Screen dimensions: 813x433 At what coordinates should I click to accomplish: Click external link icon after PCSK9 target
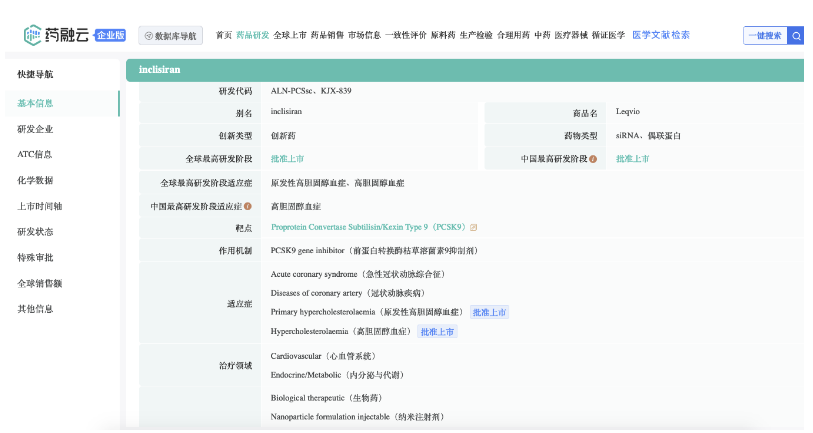(x=474, y=228)
